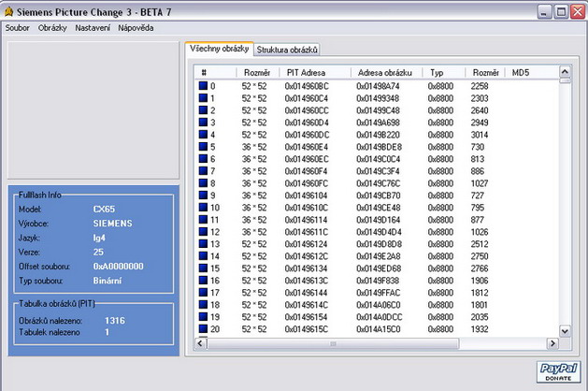Sort by the # column header

pyautogui.click(x=216, y=72)
